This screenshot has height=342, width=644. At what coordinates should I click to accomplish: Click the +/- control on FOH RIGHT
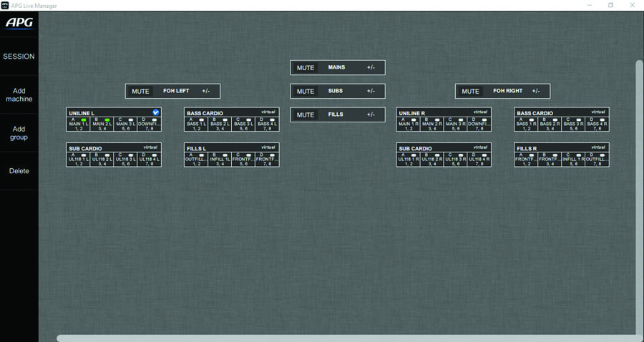(x=536, y=91)
